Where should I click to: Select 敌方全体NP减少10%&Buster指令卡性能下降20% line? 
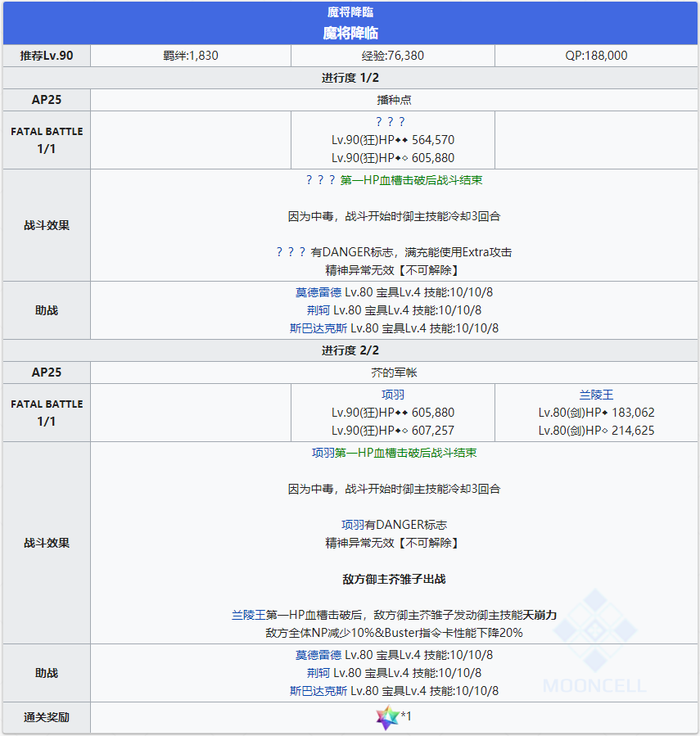[394, 633]
